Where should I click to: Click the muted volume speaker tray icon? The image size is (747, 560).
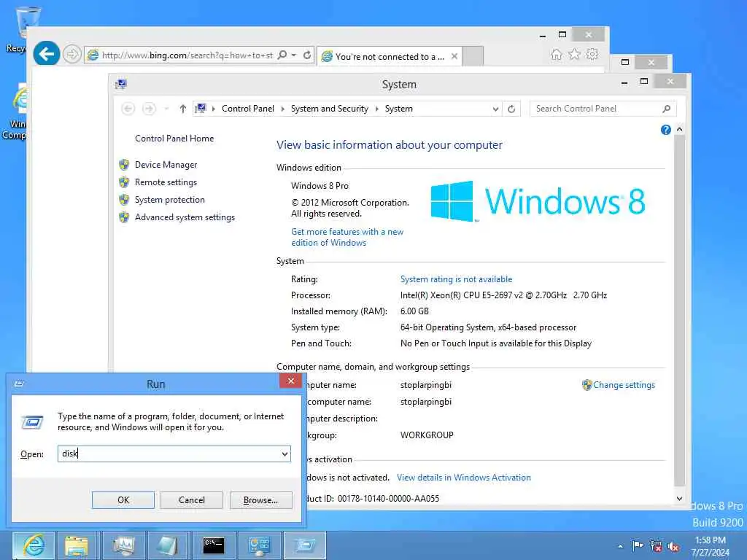pyautogui.click(x=673, y=546)
